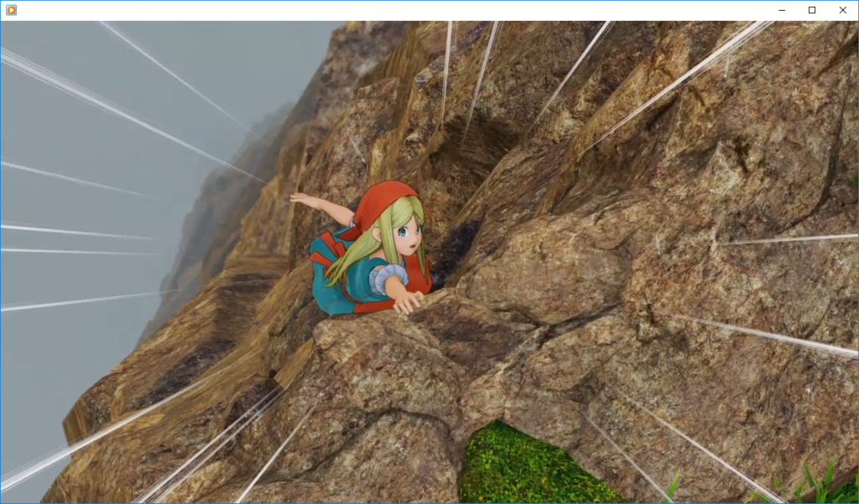
Task: Maximize the video player window
Action: [812, 10]
